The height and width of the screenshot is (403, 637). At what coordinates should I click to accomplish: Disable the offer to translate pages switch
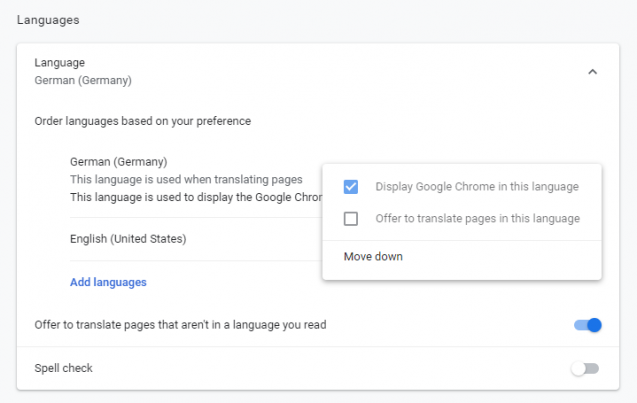(587, 325)
